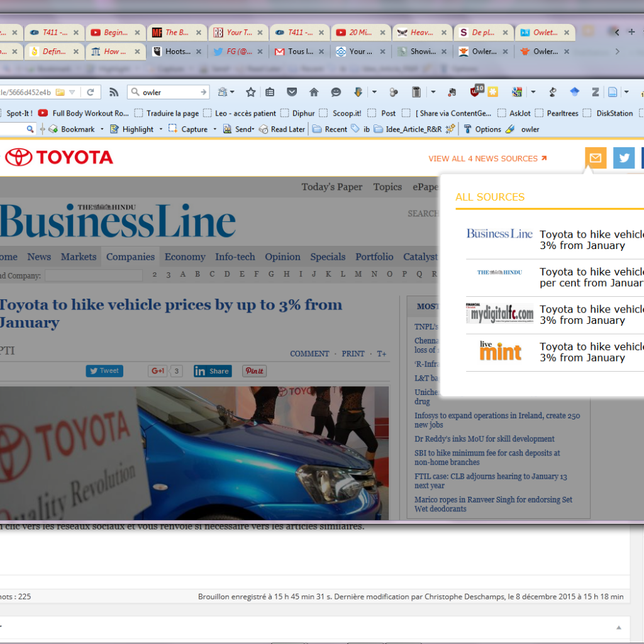Screen dimensions: 644x644
Task: Open the COMMENT link of the article
Action: tap(309, 353)
